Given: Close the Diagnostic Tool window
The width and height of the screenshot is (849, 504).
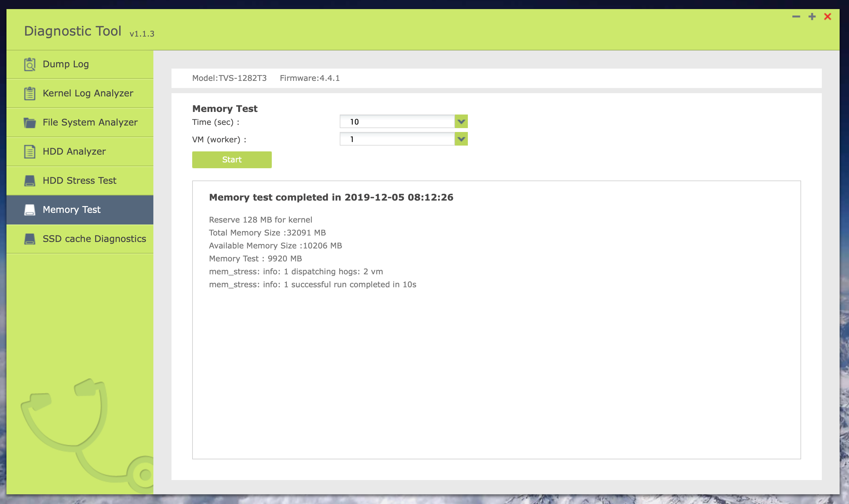Looking at the screenshot, I should pos(828,16).
